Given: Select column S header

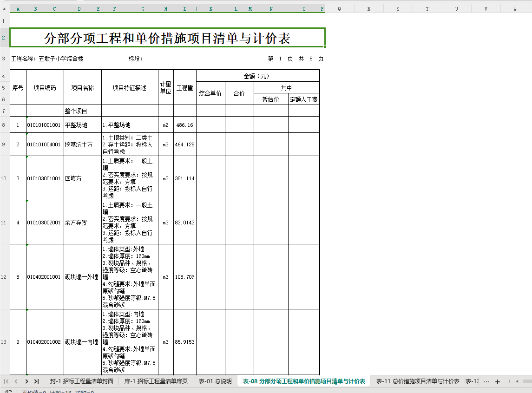Looking at the screenshot, I should 398,9.
